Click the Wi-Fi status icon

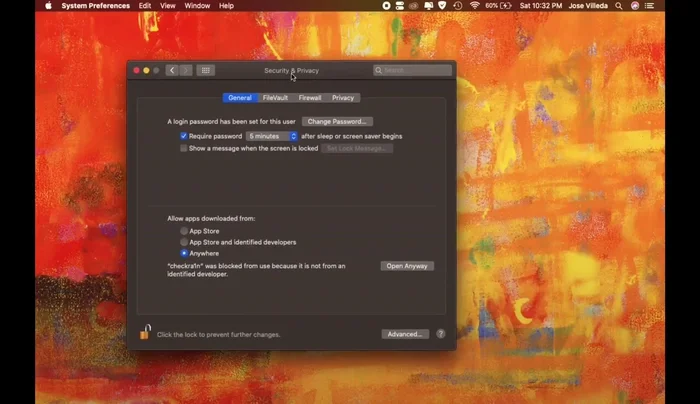point(473,5)
